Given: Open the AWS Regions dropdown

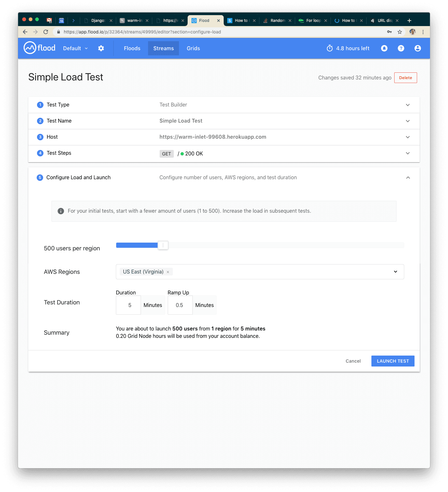Looking at the screenshot, I should click(395, 272).
